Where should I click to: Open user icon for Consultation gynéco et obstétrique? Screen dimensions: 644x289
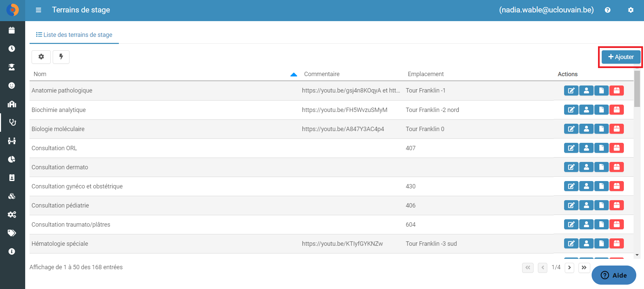(x=586, y=186)
